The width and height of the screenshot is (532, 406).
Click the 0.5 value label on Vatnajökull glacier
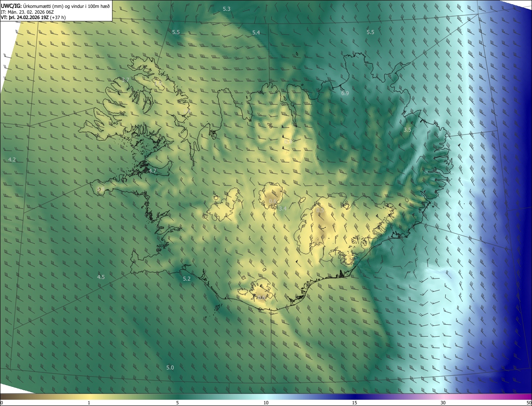(320, 211)
